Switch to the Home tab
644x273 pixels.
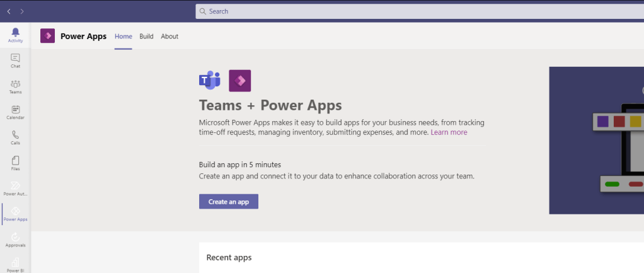pyautogui.click(x=124, y=37)
